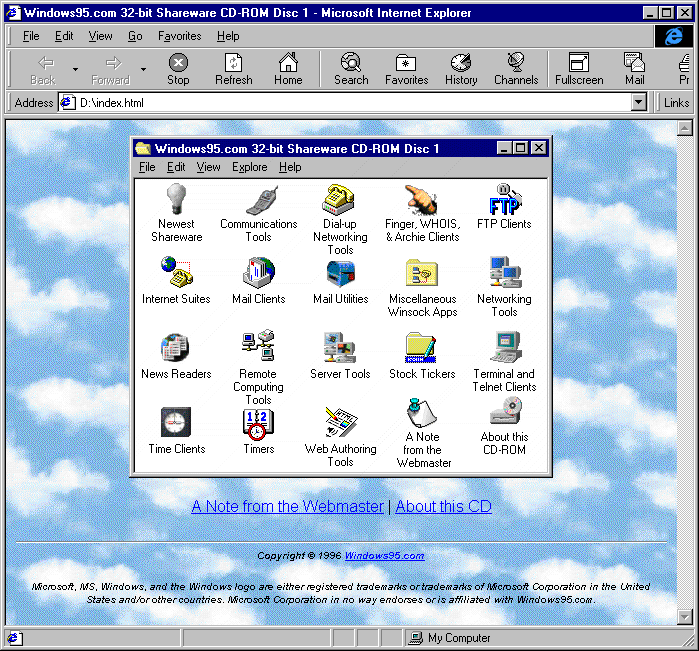Image resolution: width=699 pixels, height=651 pixels.
Task: Open the Favorites toolbar button
Action: [x=407, y=69]
